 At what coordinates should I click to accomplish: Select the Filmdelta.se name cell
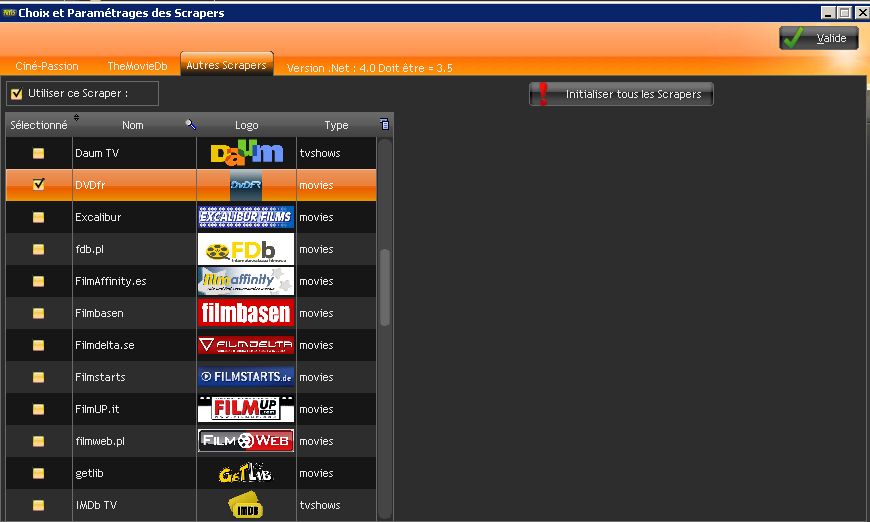pyautogui.click(x=134, y=345)
